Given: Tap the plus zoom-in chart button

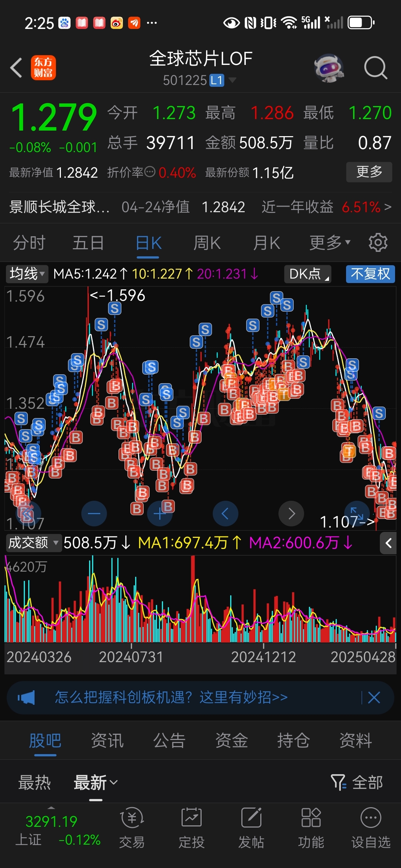Looking at the screenshot, I should point(160,513).
